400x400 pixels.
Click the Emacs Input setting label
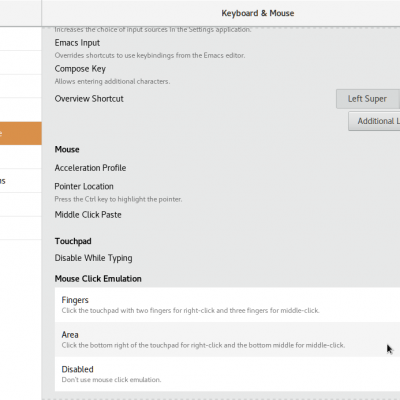pyautogui.click(x=77, y=43)
